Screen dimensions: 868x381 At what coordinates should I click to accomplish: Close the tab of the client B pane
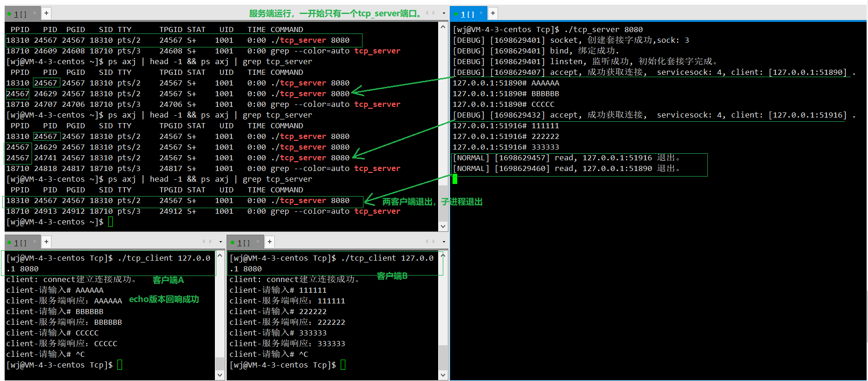point(258,242)
